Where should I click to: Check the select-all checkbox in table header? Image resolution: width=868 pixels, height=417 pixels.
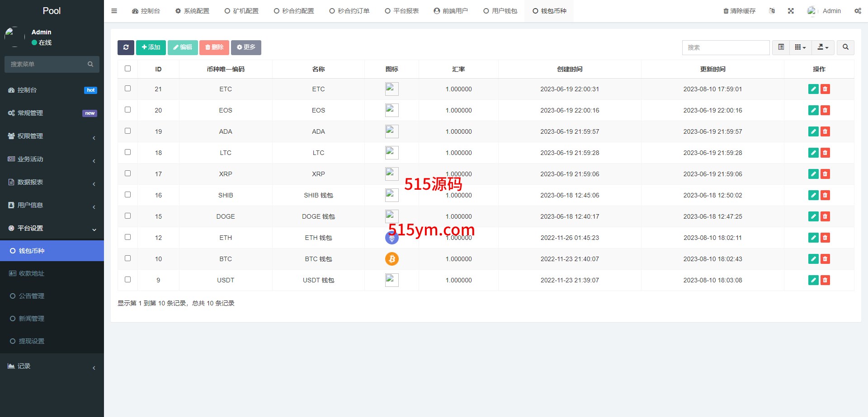[x=127, y=69]
